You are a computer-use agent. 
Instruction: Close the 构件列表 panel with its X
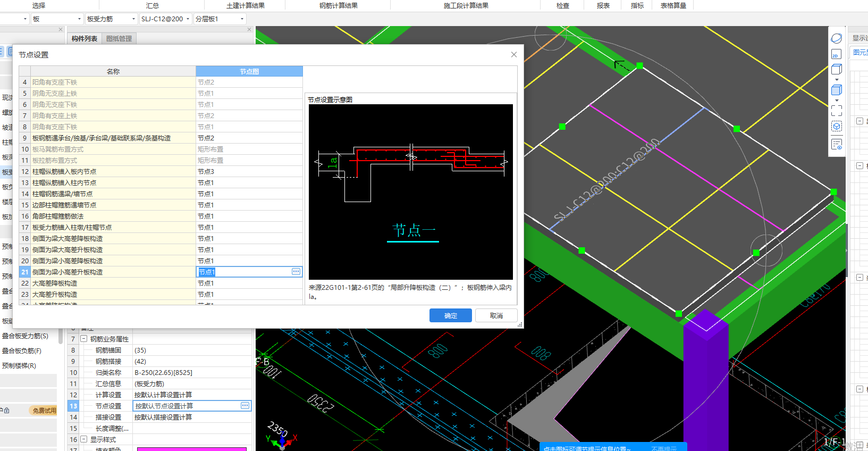tap(249, 30)
